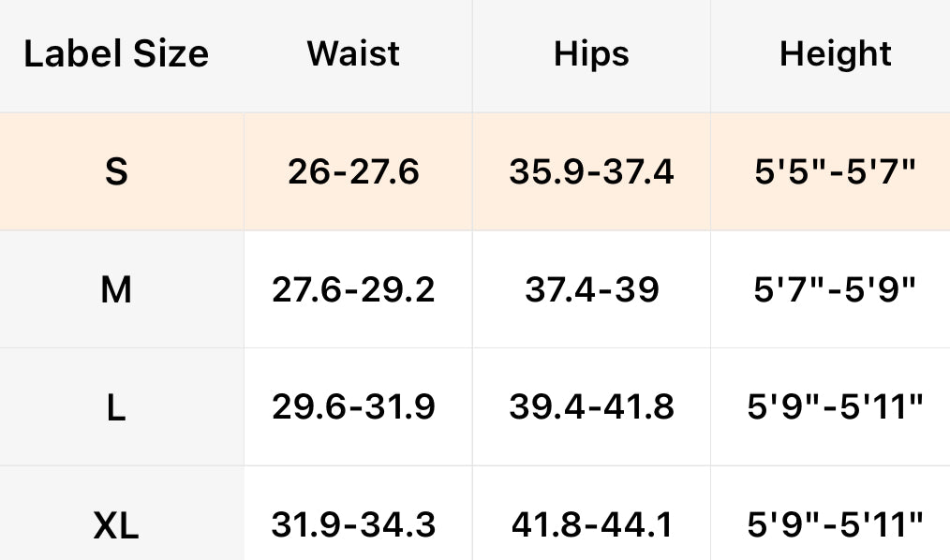
Task: Click waist value 29.6-31.9
Action: point(353,407)
